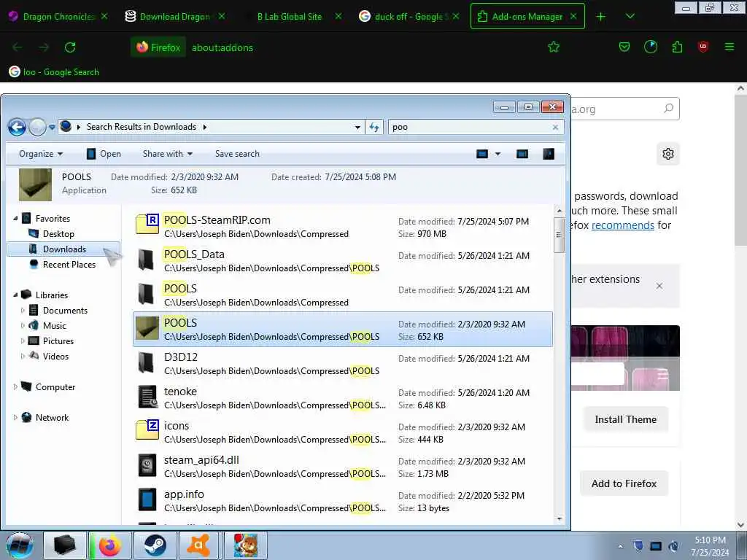This screenshot has width=747, height=560.
Task: Open a new Firefox tab
Action: (x=601, y=17)
